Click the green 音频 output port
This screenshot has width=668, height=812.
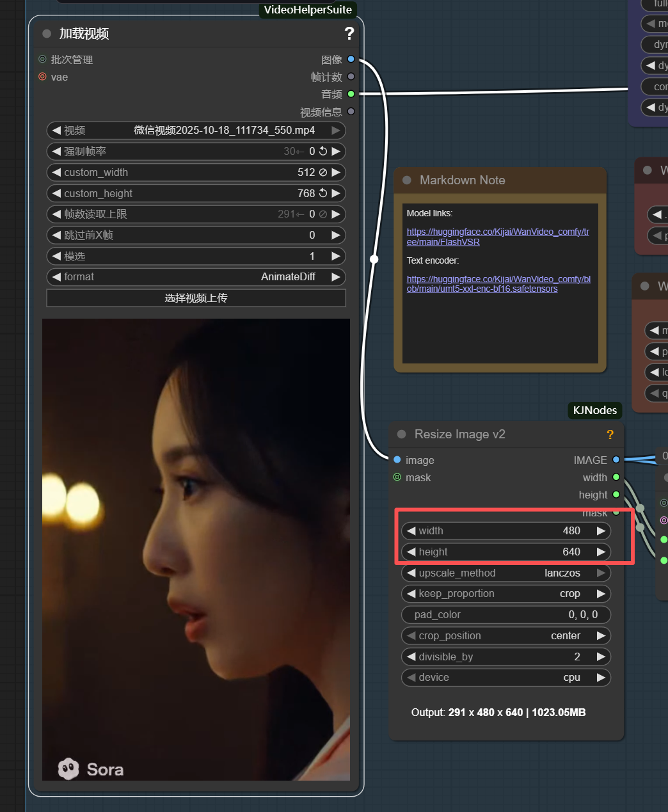tap(351, 94)
